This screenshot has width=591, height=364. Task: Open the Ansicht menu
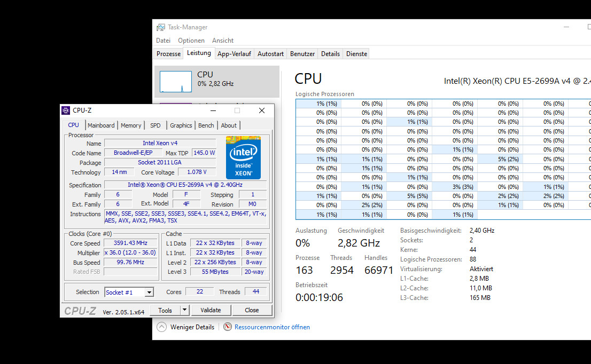pyautogui.click(x=223, y=40)
